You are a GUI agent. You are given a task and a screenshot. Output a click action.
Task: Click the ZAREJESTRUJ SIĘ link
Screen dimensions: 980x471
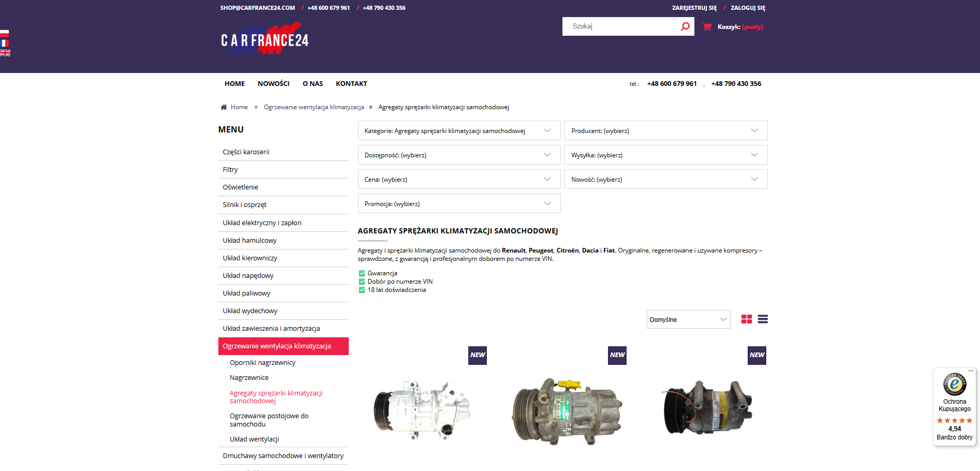(x=694, y=8)
